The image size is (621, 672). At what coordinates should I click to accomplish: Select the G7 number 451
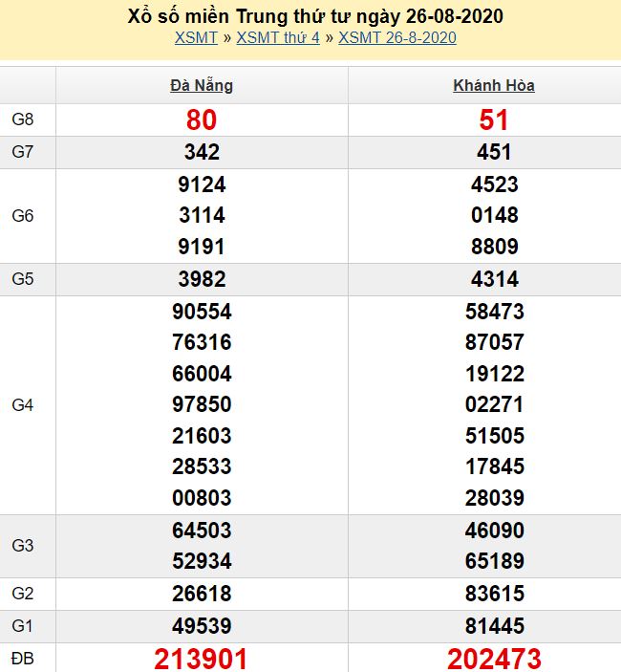pyautogui.click(x=494, y=152)
